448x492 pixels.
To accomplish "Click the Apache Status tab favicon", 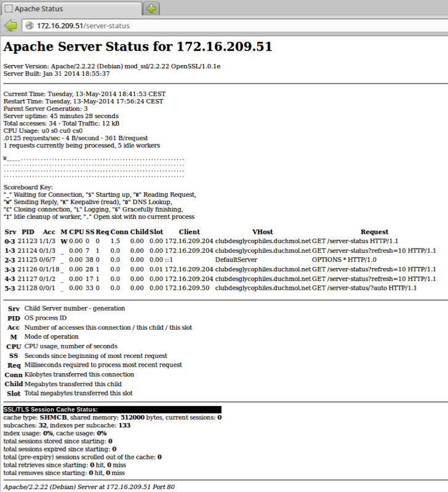I will click(x=7, y=9).
